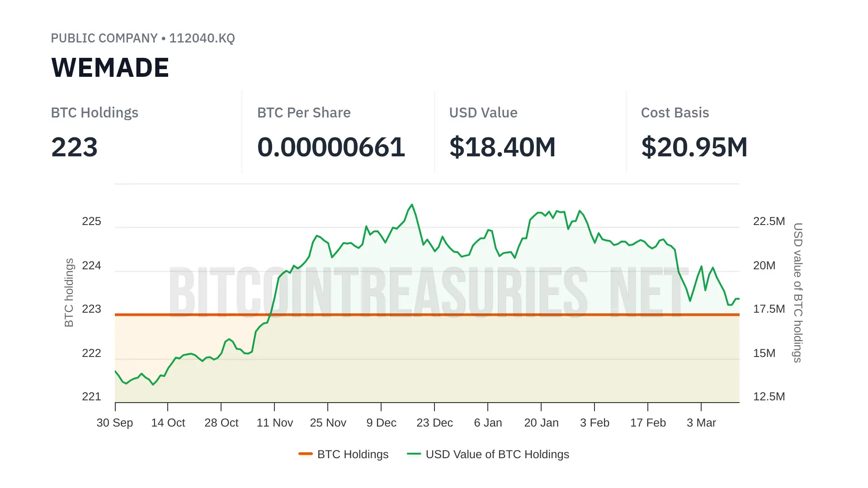Click the 20 Jan x-axis date marker

coord(541,423)
